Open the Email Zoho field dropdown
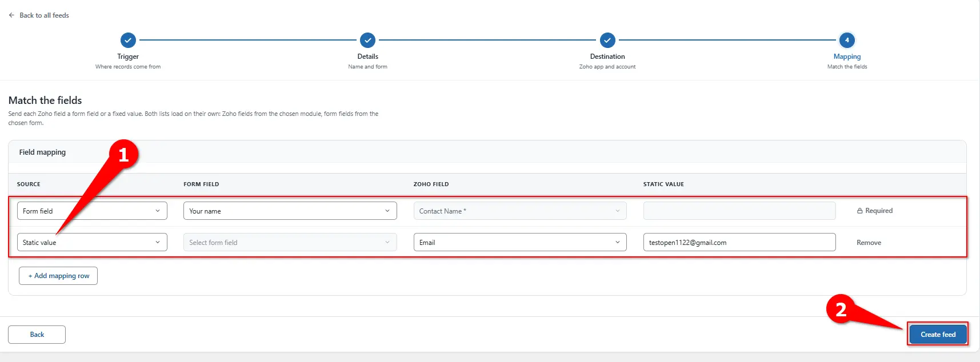This screenshot has width=980, height=362. tap(520, 242)
